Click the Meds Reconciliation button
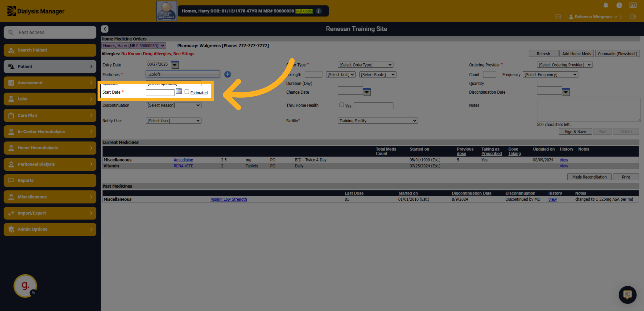 point(589,177)
